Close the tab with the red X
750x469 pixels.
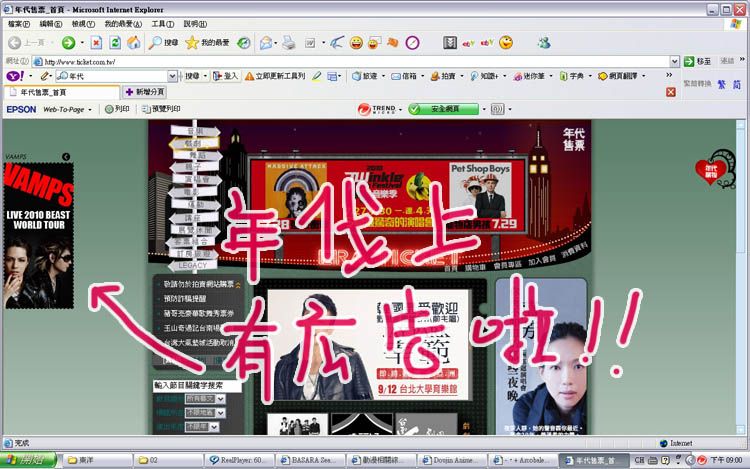click(671, 92)
